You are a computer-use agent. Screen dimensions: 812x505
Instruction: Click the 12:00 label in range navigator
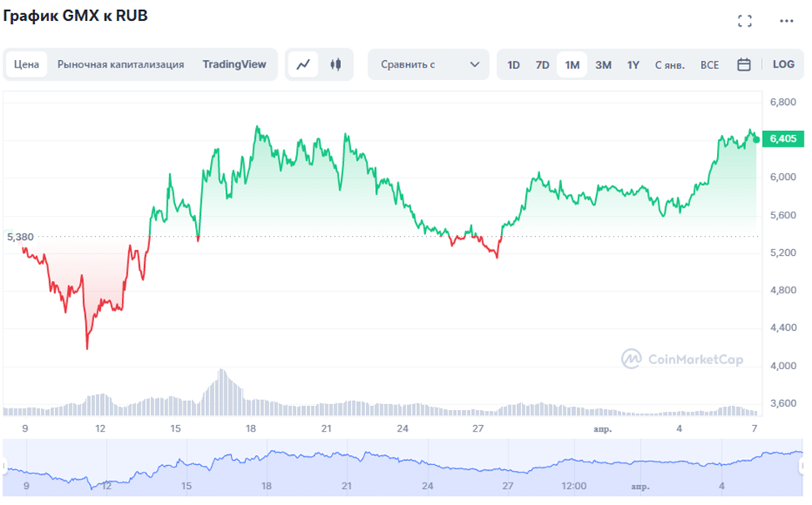tap(574, 486)
